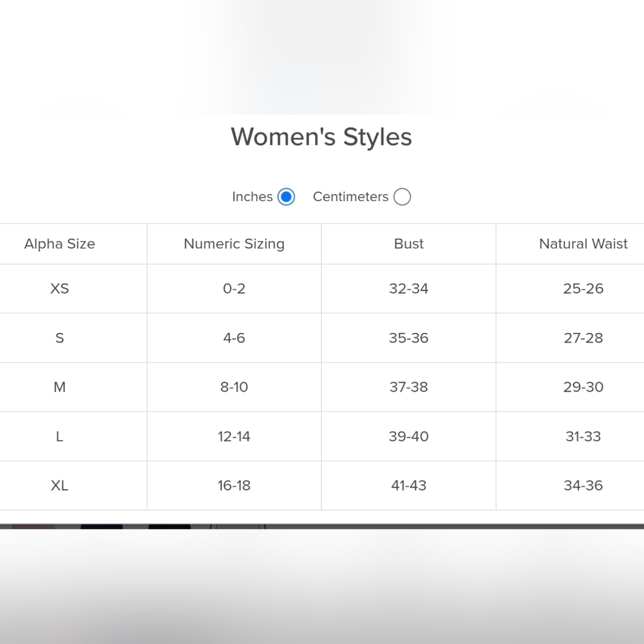
Task: Select the Inches radio button
Action: pyautogui.click(x=286, y=196)
